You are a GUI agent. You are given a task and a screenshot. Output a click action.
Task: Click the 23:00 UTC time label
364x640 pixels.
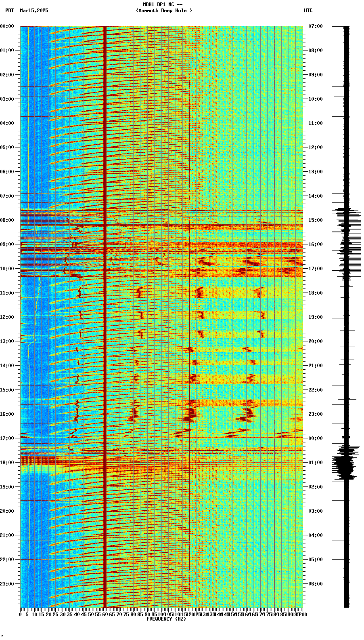[x=316, y=414]
